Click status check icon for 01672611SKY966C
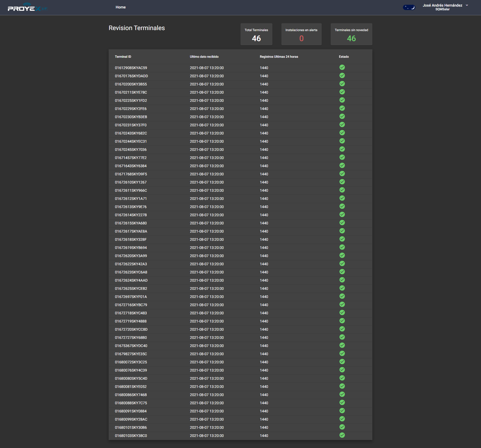Viewport: 481px width, 448px height. (342, 190)
